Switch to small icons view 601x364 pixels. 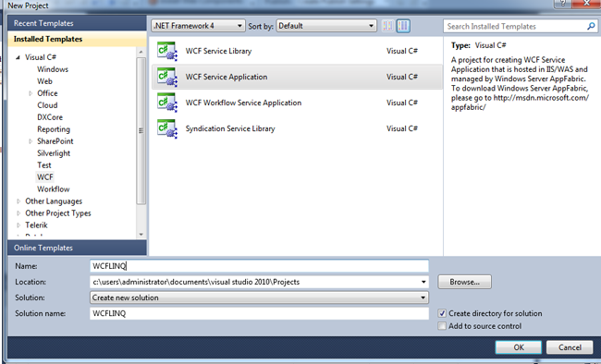coord(388,26)
